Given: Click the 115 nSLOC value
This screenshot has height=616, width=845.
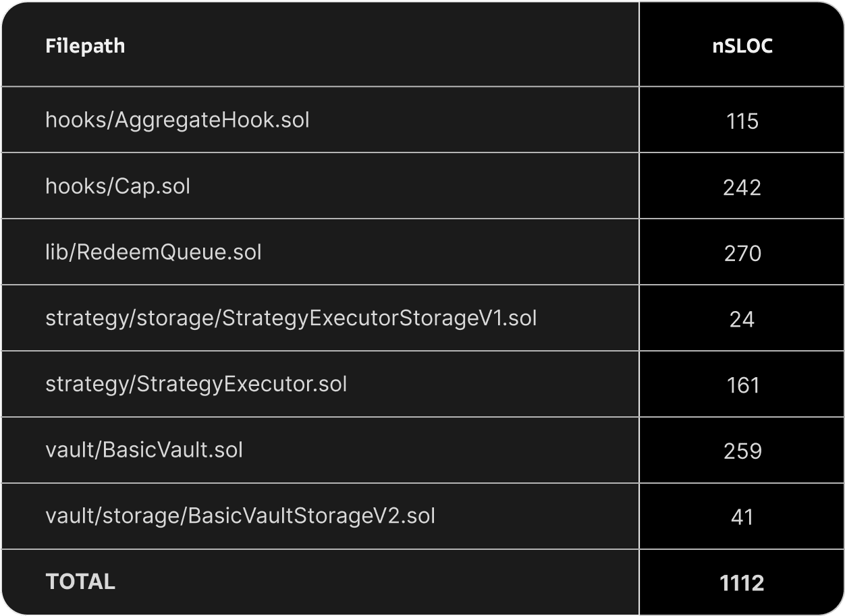Looking at the screenshot, I should tap(742, 121).
